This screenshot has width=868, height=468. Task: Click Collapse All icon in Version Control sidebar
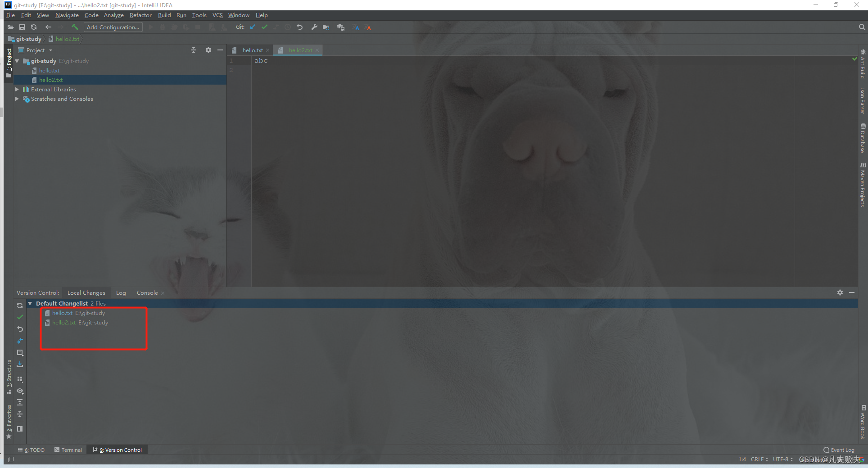coord(20,414)
